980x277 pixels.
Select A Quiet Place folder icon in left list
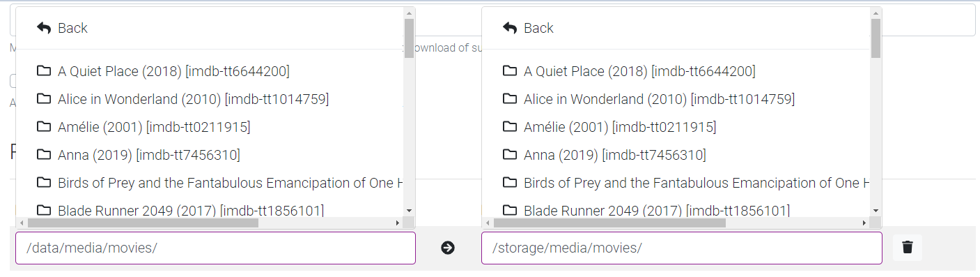pos(44,70)
